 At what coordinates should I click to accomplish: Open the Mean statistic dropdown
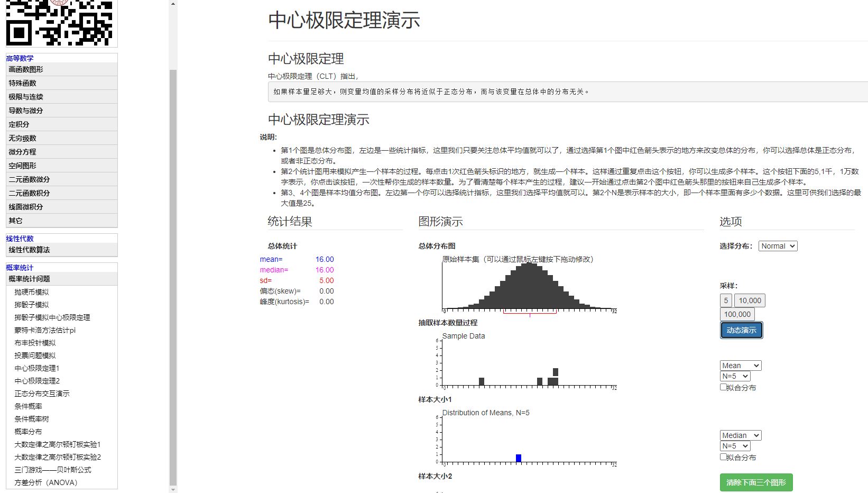740,366
